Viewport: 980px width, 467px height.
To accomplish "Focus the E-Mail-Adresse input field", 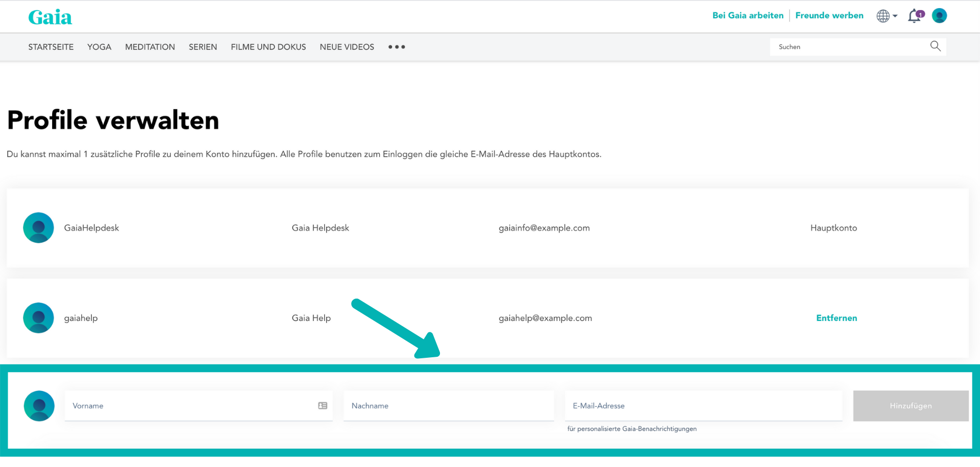I will coord(703,406).
